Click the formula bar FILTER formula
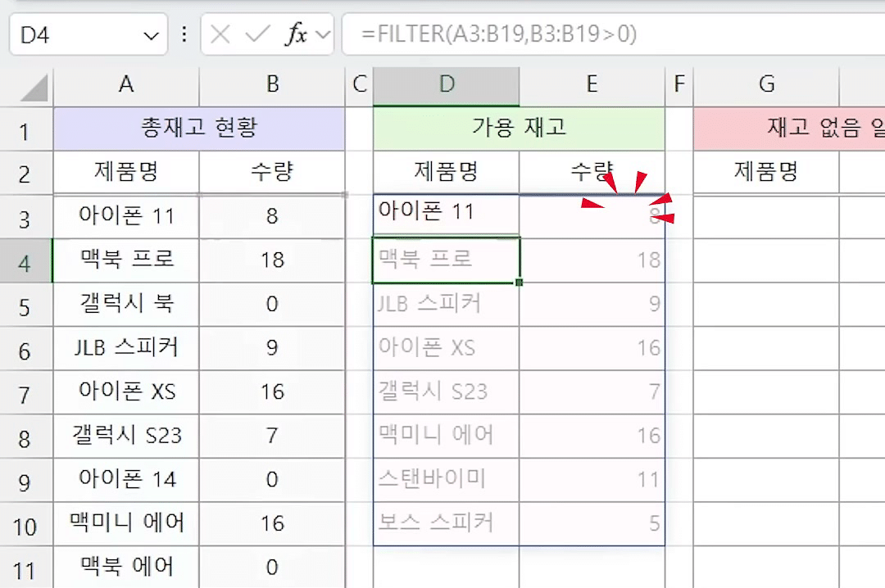The image size is (885, 588). 499,34
